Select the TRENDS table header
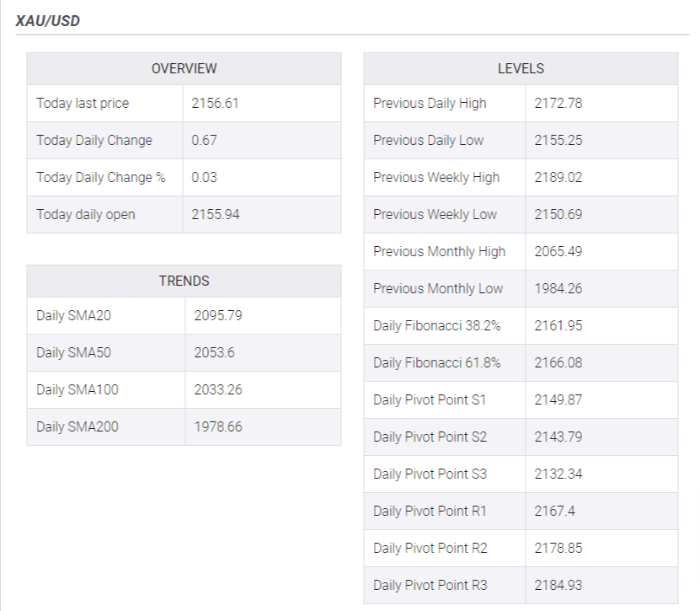The height and width of the screenshot is (611, 700). [x=184, y=281]
